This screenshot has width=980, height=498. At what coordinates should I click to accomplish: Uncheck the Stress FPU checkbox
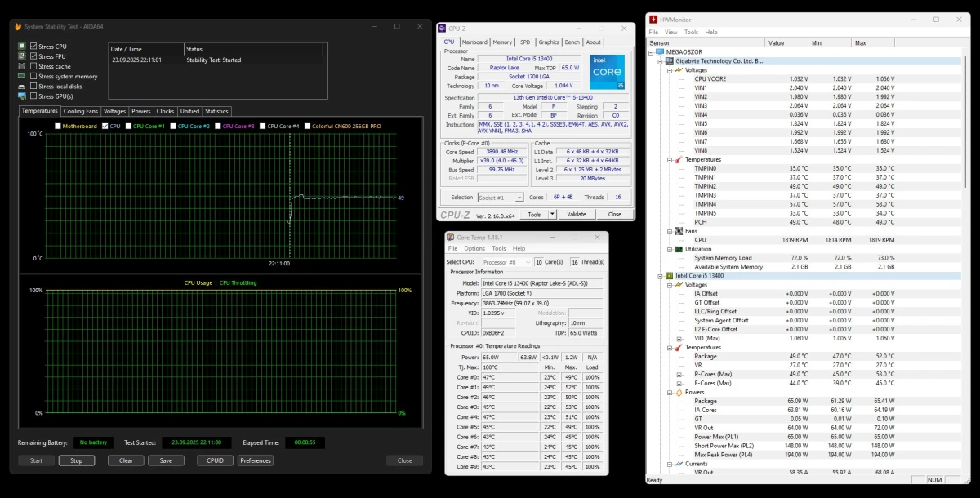tap(33, 56)
